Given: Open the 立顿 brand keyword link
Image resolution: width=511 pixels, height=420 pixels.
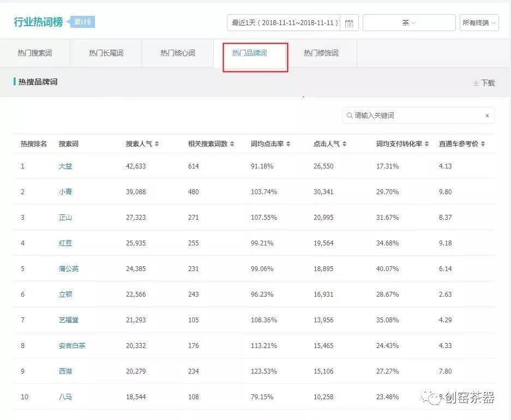Looking at the screenshot, I should [65, 294].
